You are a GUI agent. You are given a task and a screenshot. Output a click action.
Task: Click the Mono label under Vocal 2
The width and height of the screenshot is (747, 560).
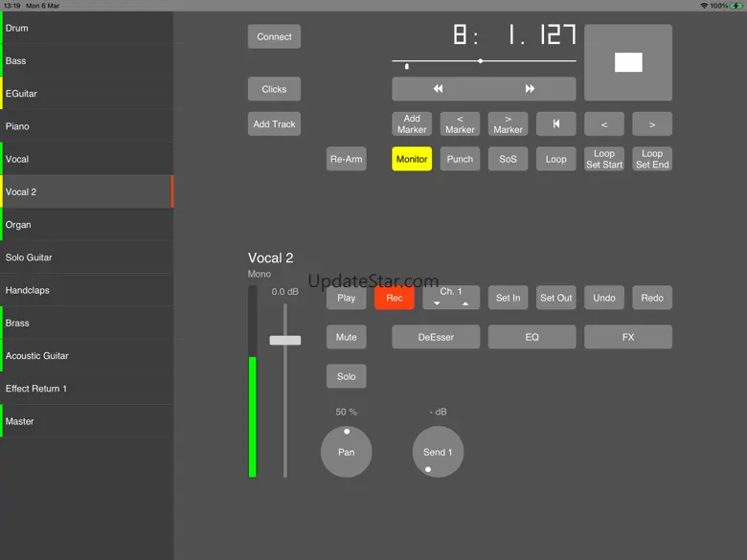(x=260, y=274)
